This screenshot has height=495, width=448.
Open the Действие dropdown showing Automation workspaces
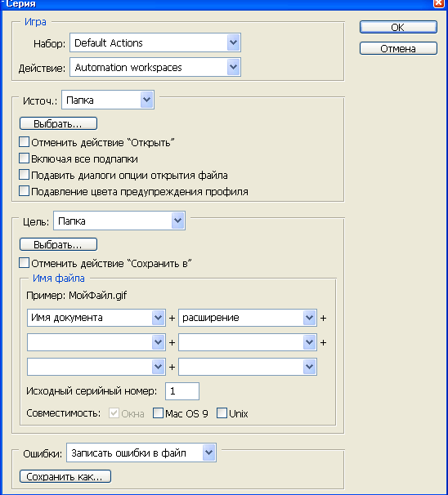click(x=155, y=67)
